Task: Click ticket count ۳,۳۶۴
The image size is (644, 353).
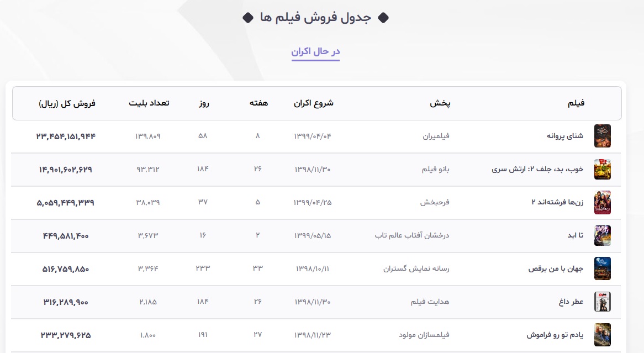Action: click(148, 269)
